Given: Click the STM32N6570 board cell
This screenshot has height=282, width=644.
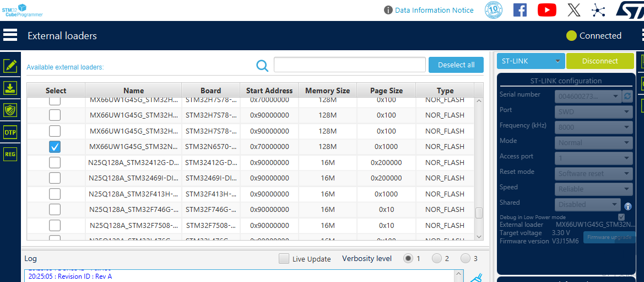Looking at the screenshot, I should (210, 147).
